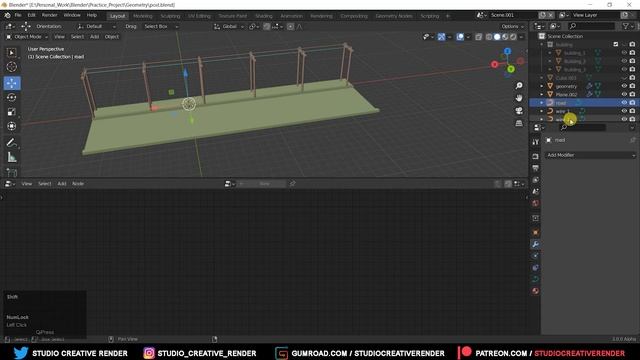Open the Modifier properties wrench tab

536,244
